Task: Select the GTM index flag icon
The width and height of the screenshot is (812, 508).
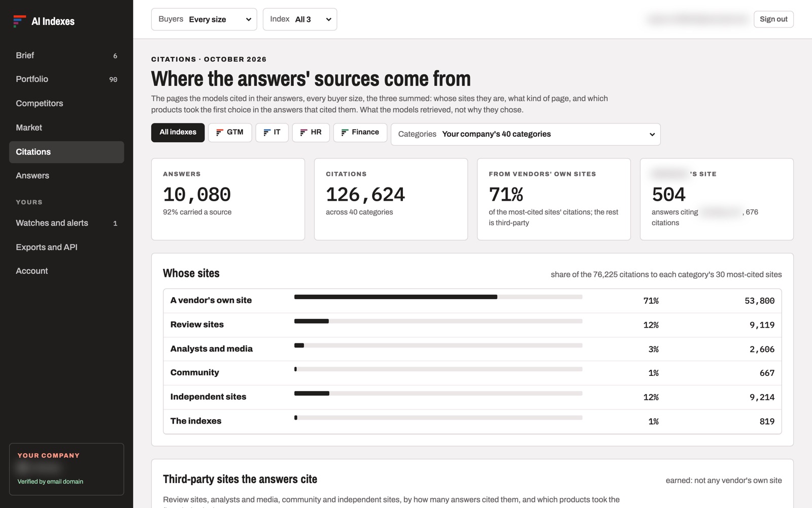Action: (x=220, y=132)
